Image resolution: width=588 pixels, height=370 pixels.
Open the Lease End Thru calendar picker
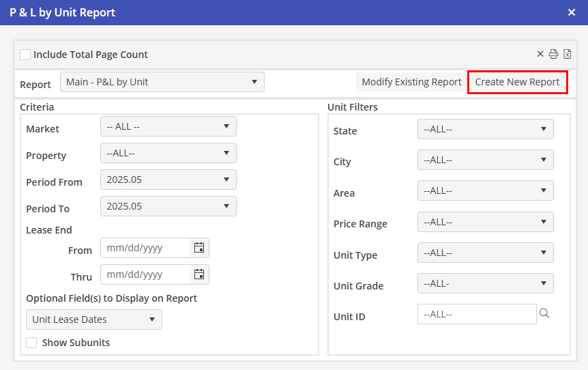(x=199, y=274)
